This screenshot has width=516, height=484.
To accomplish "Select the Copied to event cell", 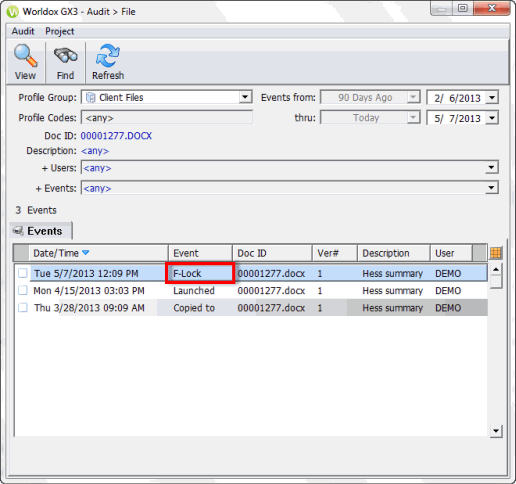I will point(194,308).
